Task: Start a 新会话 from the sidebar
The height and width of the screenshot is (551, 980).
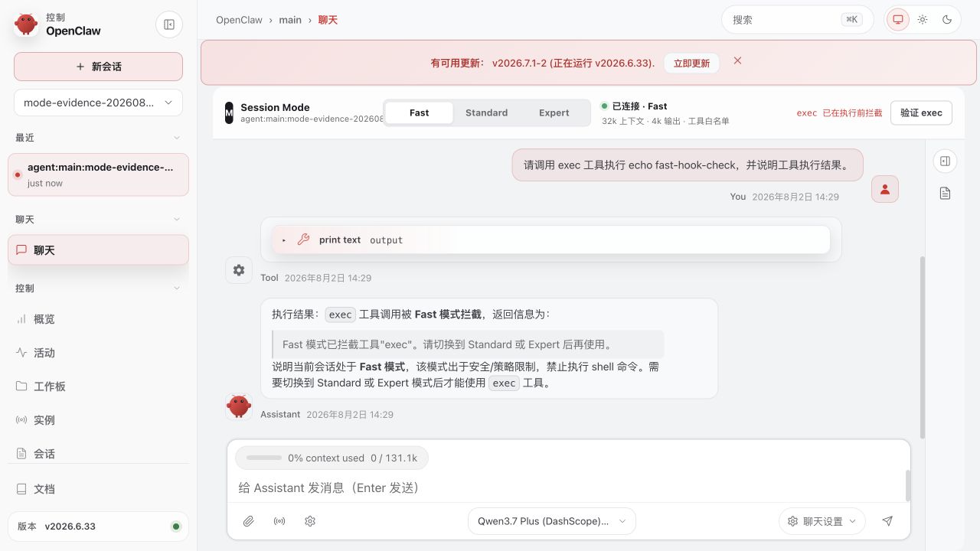Action: pyautogui.click(x=98, y=67)
